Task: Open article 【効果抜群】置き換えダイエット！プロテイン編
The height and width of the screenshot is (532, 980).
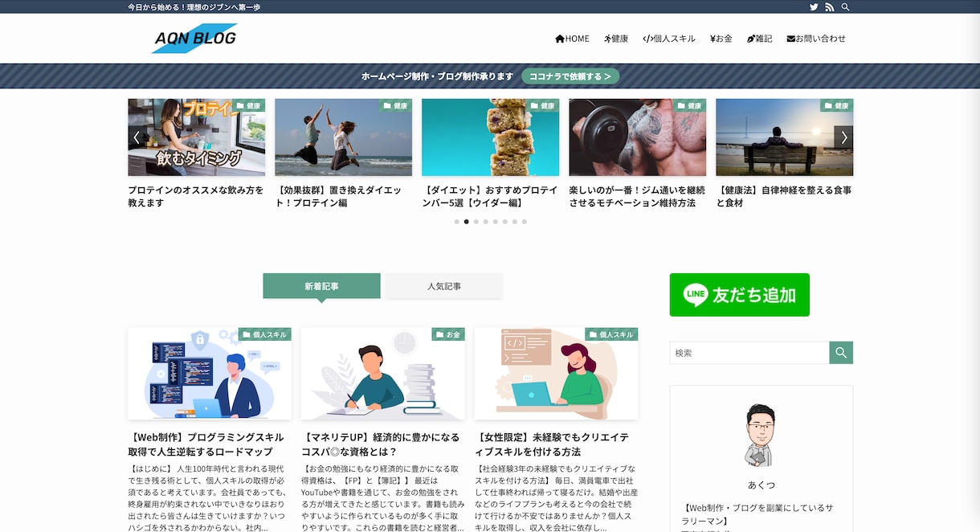Action: (343, 196)
